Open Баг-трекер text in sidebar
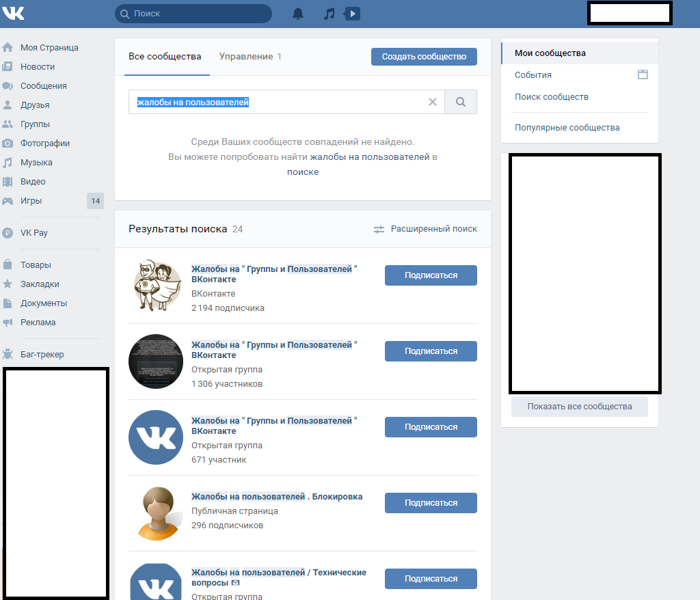700x600 pixels. (x=42, y=354)
